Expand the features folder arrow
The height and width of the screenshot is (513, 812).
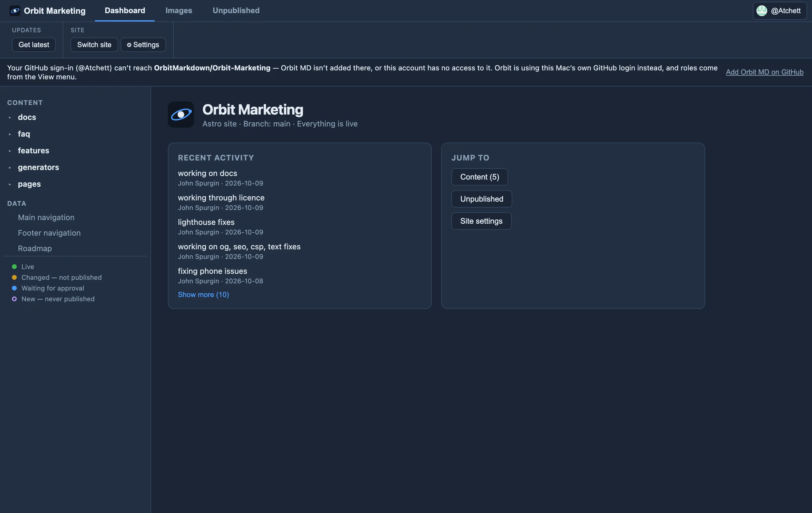tap(10, 151)
